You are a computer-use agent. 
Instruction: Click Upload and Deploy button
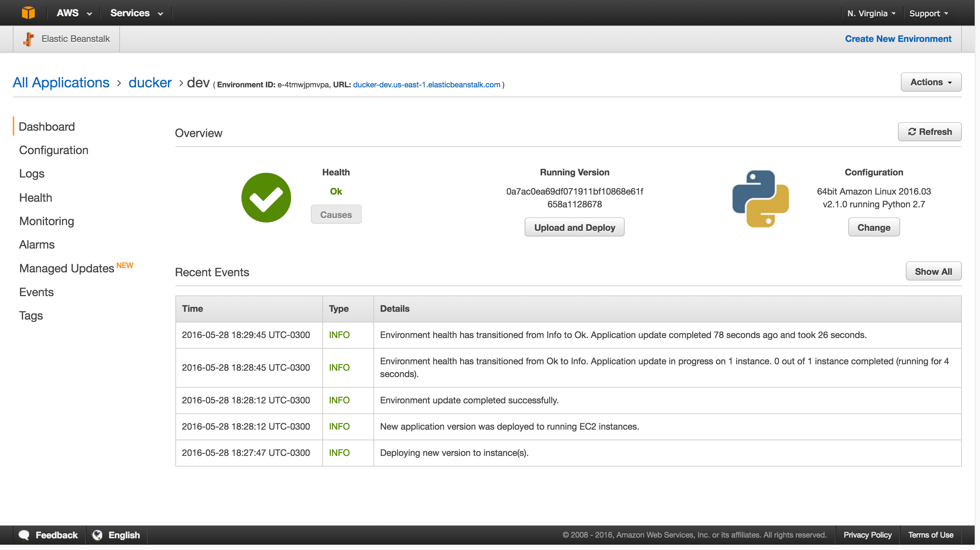574,227
